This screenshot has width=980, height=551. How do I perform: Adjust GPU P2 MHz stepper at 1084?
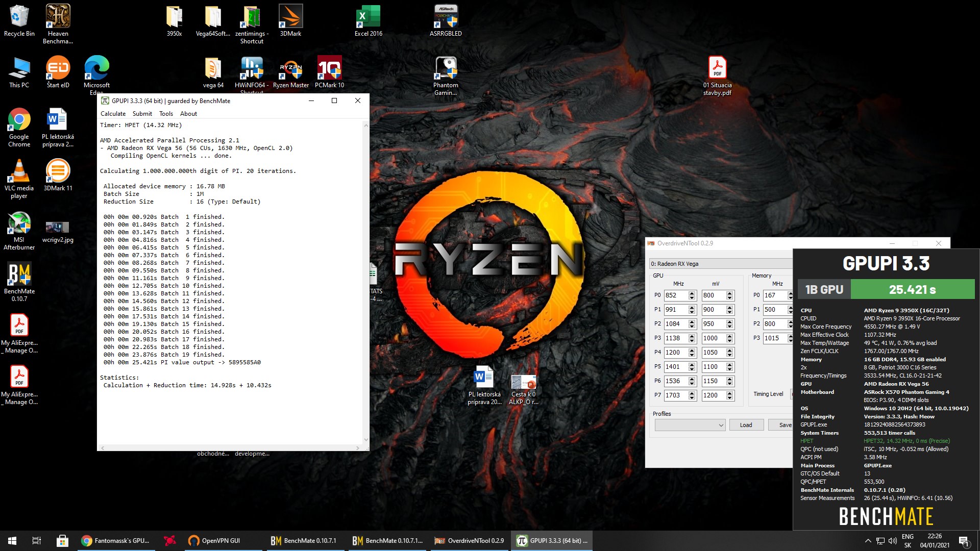[x=692, y=324]
